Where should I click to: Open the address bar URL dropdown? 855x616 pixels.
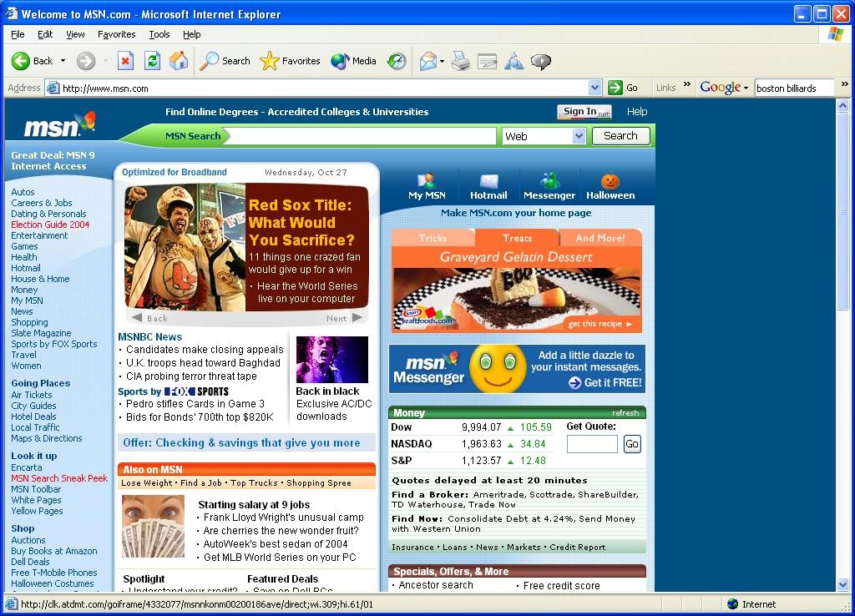tap(594, 88)
